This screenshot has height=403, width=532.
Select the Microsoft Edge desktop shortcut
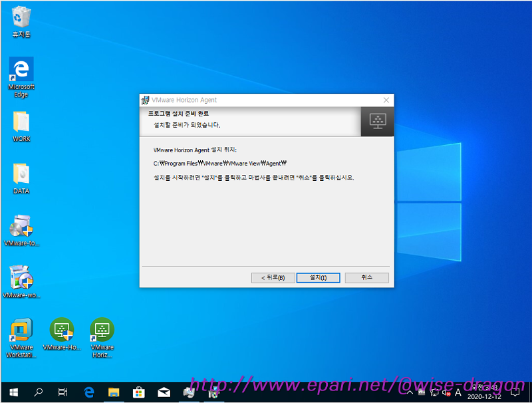[x=21, y=77]
